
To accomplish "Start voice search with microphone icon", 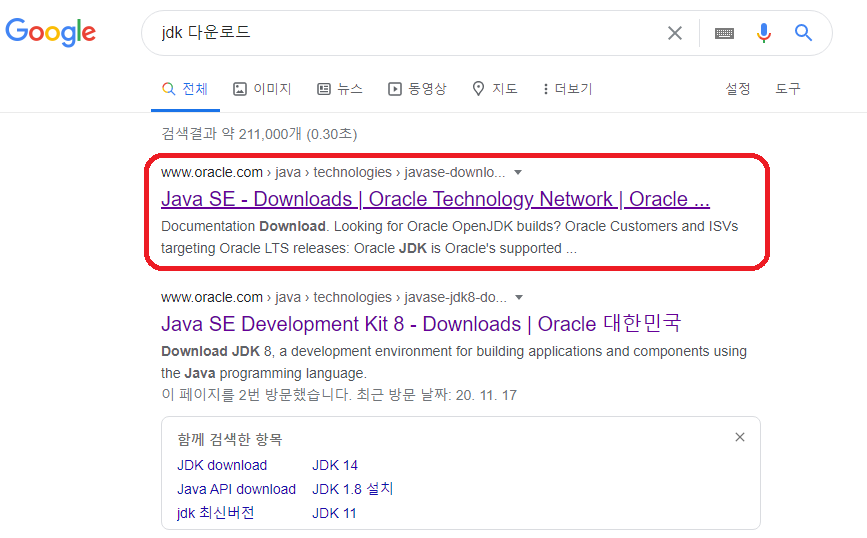I will (764, 33).
